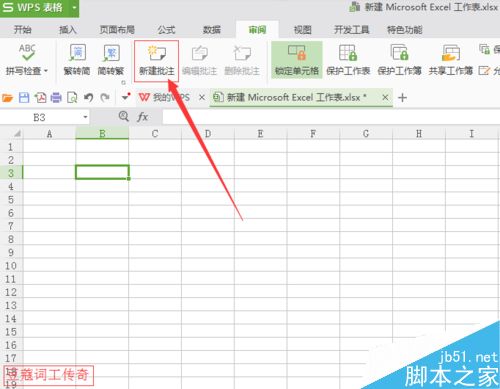
Task: Switch to 我的WPS document tab
Action: tap(164, 98)
